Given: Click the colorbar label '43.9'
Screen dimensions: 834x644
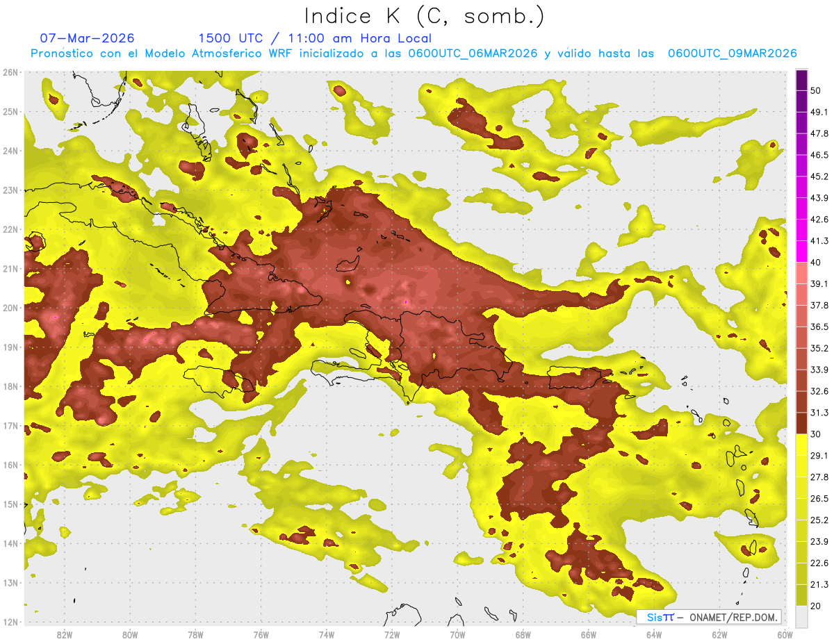Looking at the screenshot, I should click(x=819, y=198).
